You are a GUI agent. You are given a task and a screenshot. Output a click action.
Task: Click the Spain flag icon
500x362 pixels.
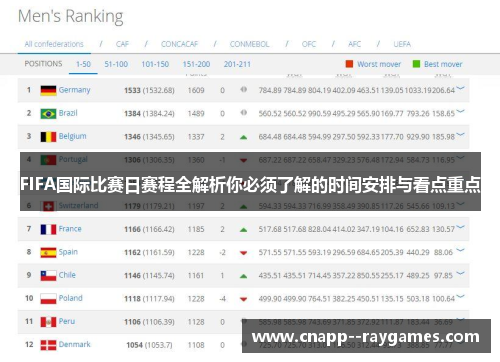(48, 253)
